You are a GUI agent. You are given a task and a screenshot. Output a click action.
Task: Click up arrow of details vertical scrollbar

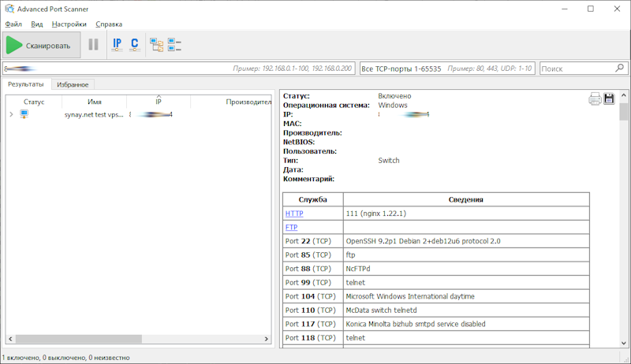point(624,95)
